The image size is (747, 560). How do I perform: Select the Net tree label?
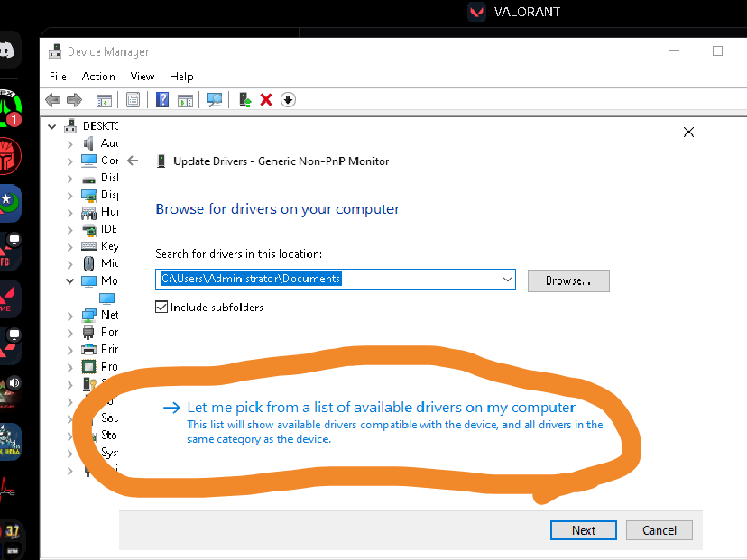[109, 315]
